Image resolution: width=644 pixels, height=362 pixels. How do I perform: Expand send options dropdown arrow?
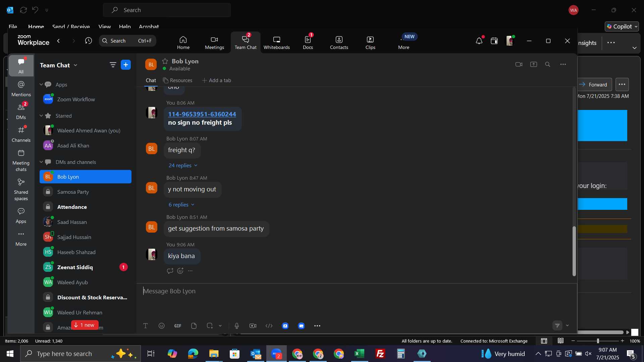[x=568, y=325]
